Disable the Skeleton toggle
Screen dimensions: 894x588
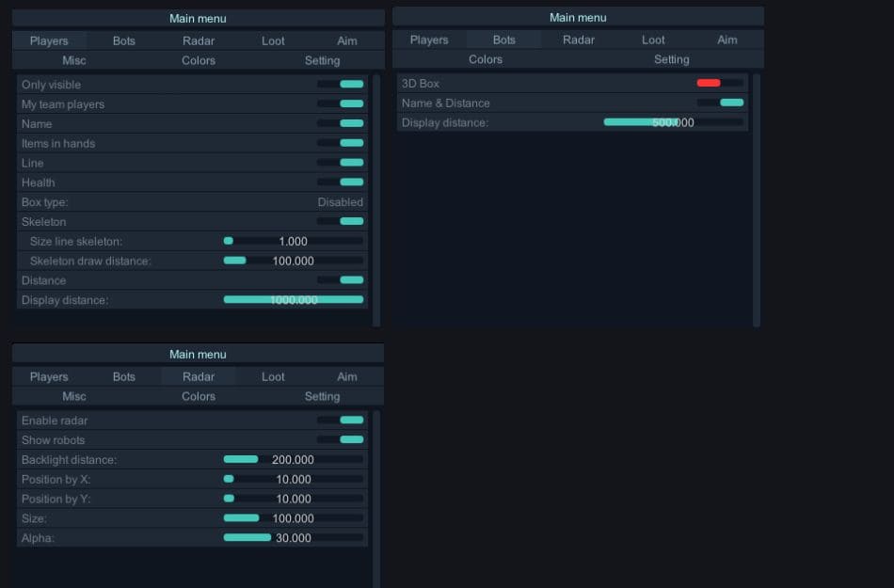point(341,221)
